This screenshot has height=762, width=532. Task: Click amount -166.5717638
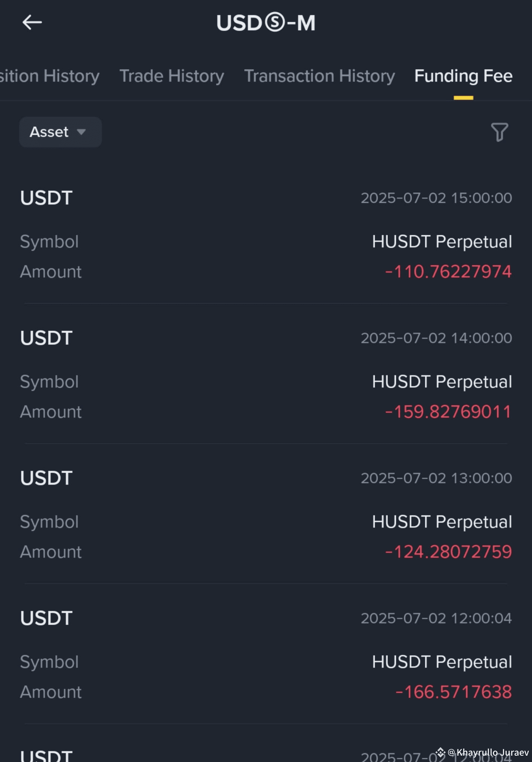click(x=454, y=692)
